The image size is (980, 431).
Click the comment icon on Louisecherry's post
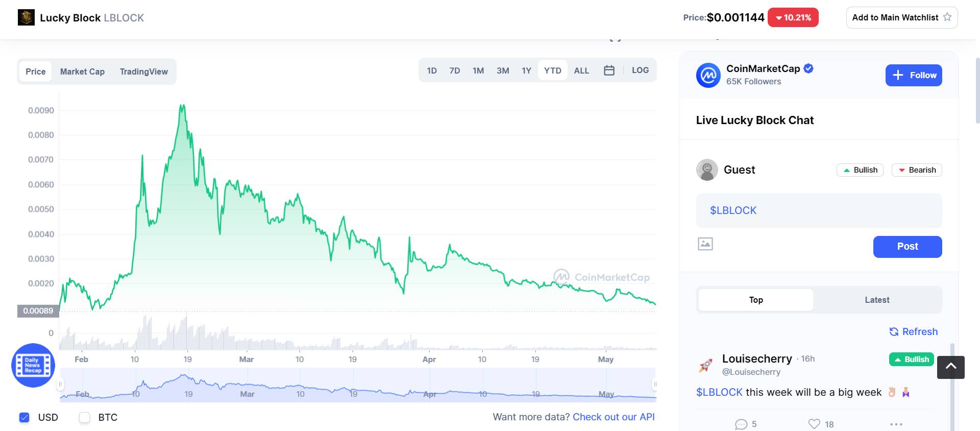tap(741, 424)
